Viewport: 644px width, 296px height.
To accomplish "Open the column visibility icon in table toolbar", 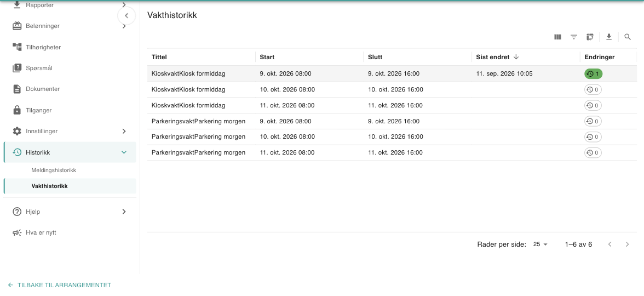I will click(557, 37).
